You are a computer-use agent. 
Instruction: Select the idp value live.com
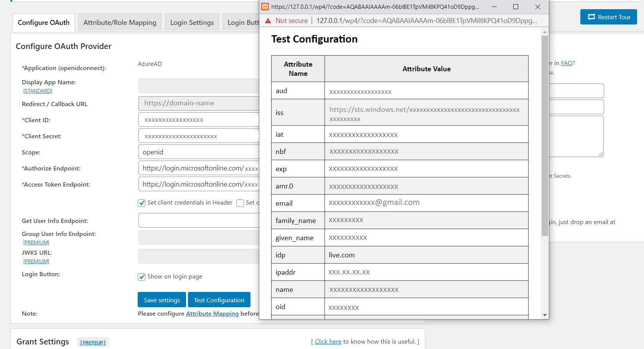coord(341,255)
